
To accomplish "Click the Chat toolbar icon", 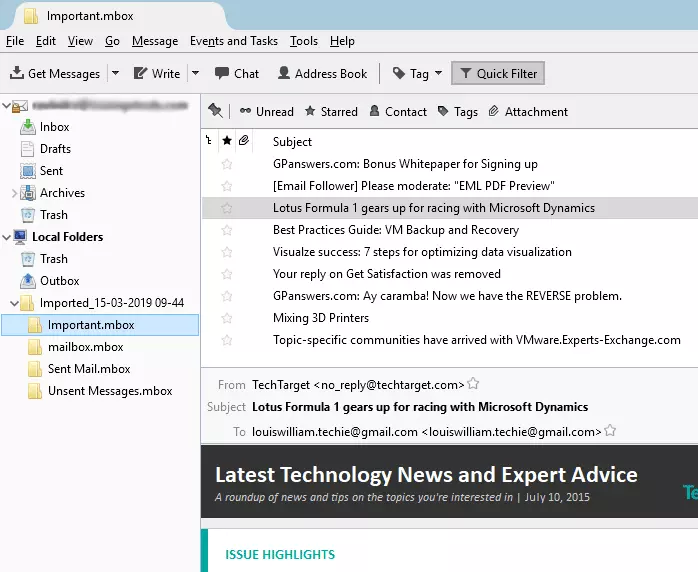I will tap(220, 74).
